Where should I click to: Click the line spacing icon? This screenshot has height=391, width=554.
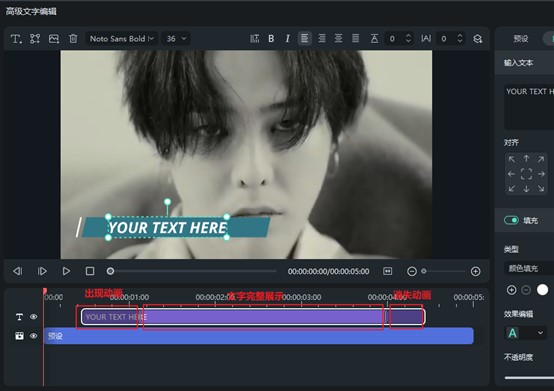tap(374, 38)
